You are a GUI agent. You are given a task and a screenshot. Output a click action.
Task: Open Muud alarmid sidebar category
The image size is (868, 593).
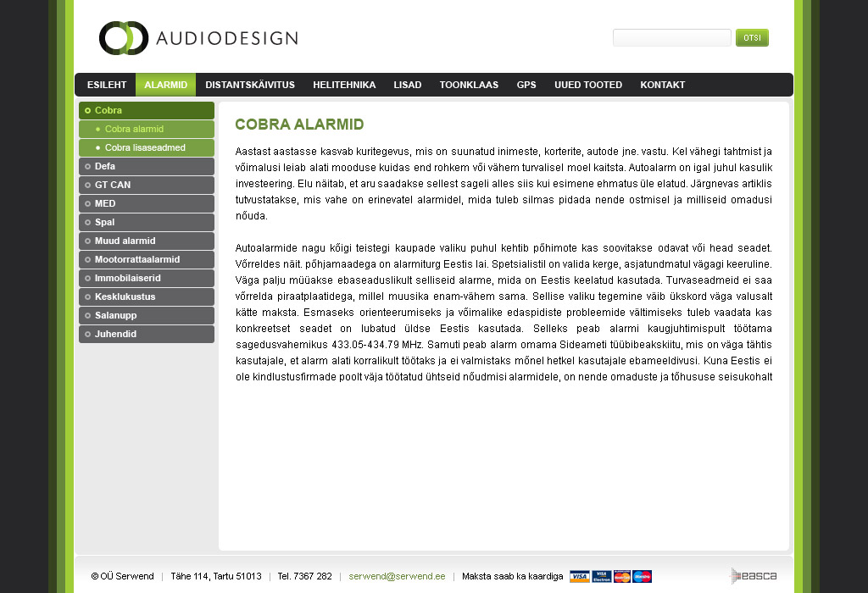pyautogui.click(x=147, y=241)
